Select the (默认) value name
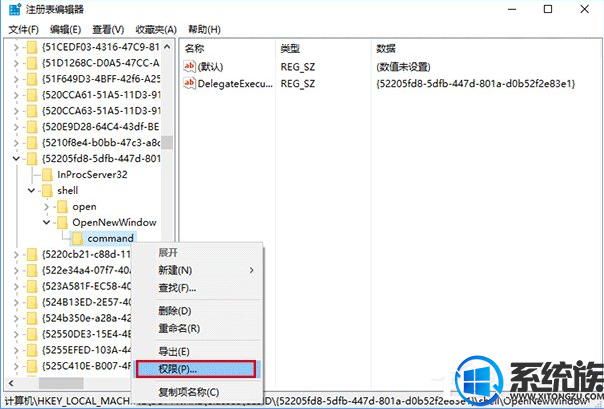The height and width of the screenshot is (409, 604). tap(210, 67)
